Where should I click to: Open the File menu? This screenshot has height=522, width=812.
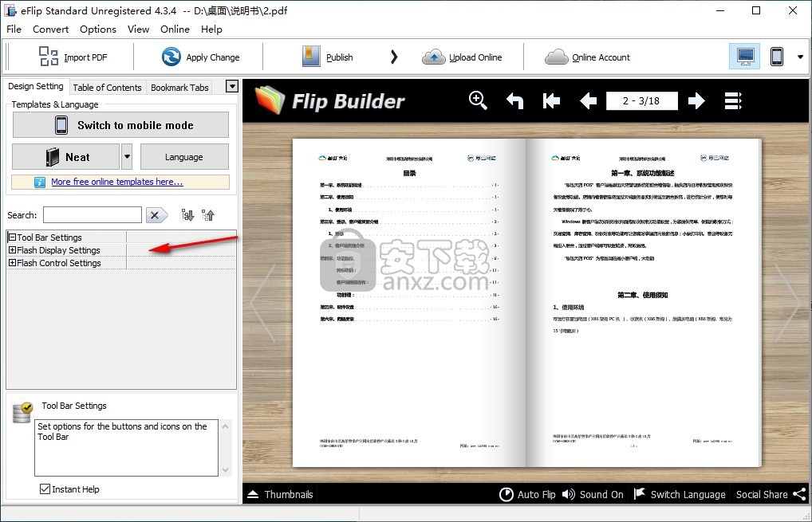click(x=14, y=29)
